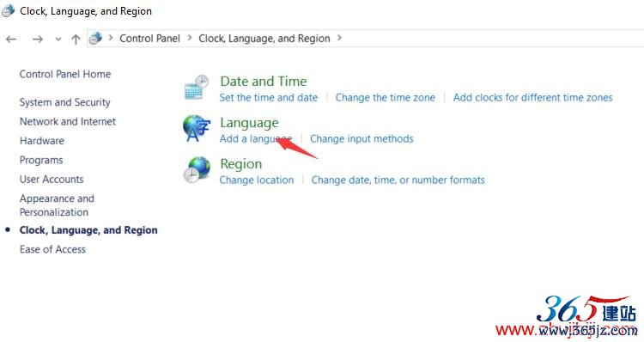This screenshot has height=342, width=644.
Task: Click the Date and Time calendar clock icon
Action: pyautogui.click(x=197, y=87)
